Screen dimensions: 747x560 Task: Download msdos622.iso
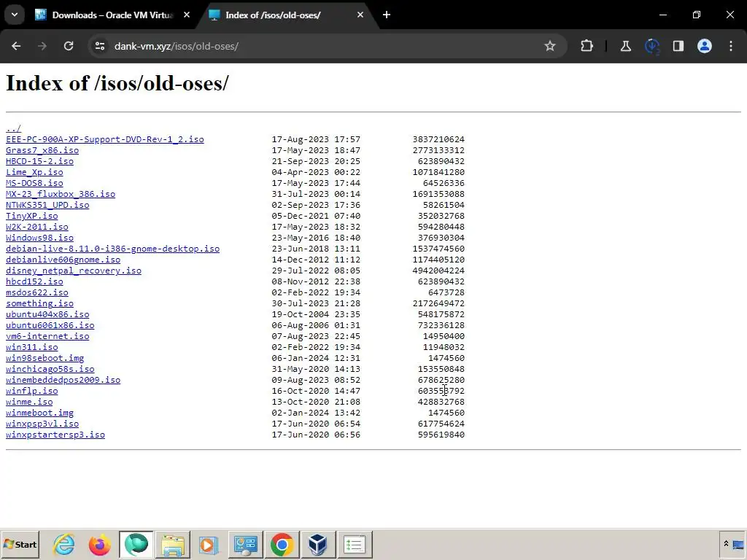37,293
